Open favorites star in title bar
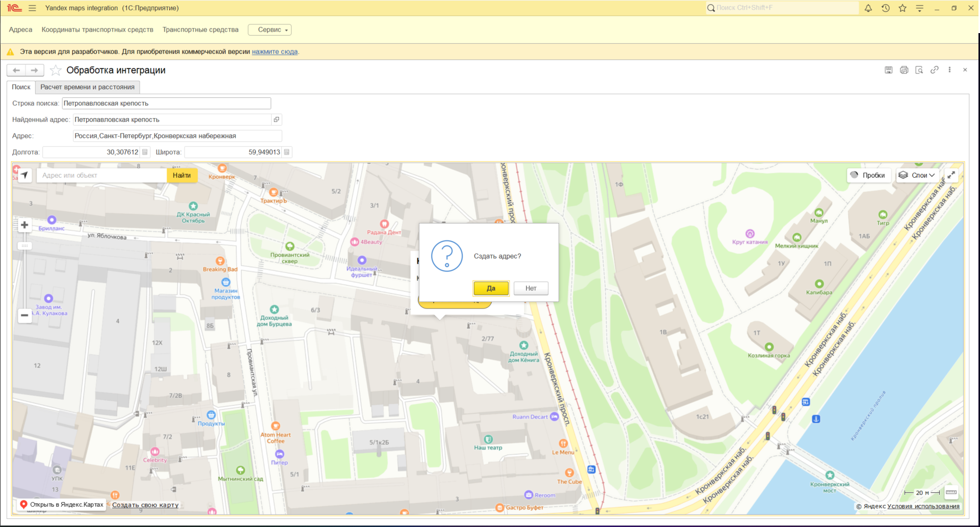The height and width of the screenshot is (527, 980). [903, 8]
